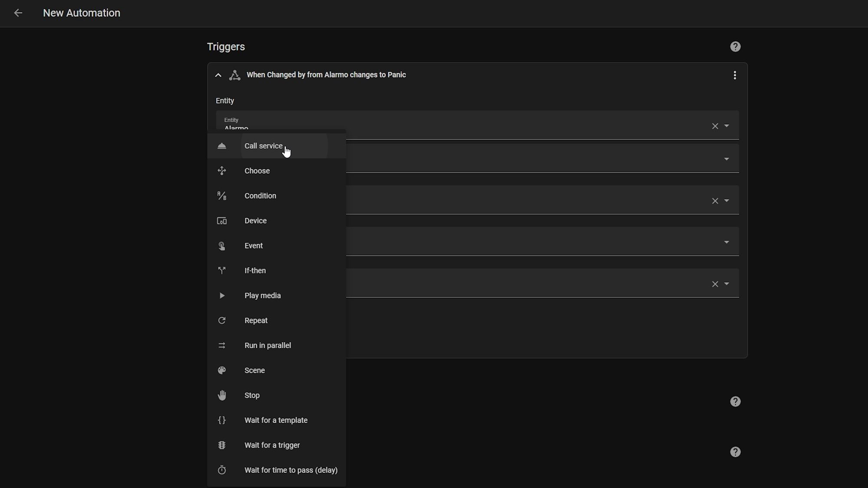This screenshot has width=868, height=488.
Task: Click the Condition A/B icon
Action: [222, 196]
